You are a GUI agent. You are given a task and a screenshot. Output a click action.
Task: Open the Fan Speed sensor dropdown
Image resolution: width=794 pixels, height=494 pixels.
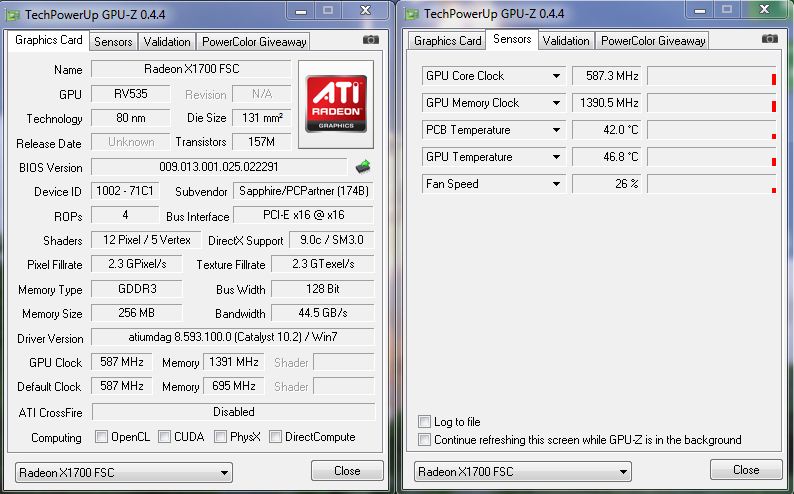click(x=556, y=184)
